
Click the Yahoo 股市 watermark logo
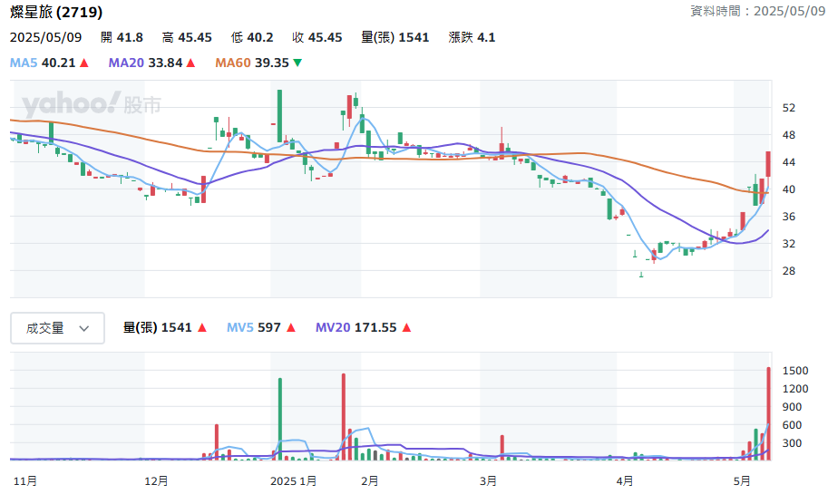tap(92, 104)
